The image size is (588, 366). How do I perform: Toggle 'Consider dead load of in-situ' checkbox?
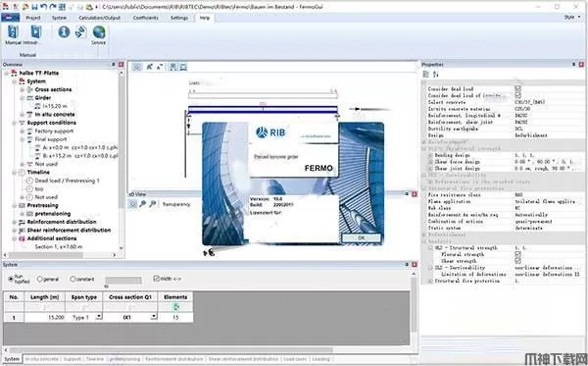tap(517, 95)
